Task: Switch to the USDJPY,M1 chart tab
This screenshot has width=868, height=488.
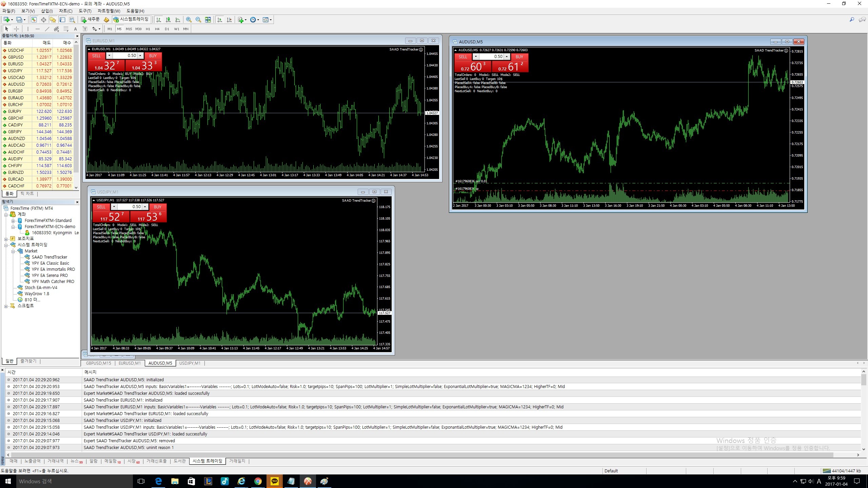Action: (190, 363)
